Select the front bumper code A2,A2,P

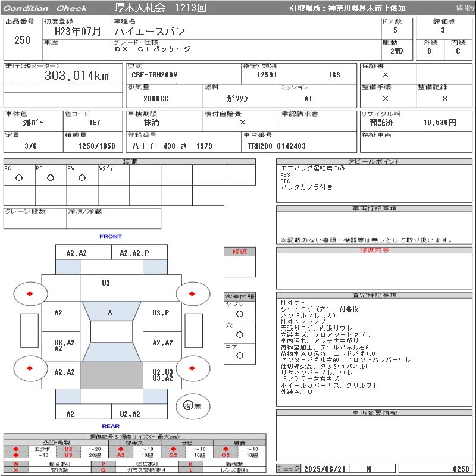point(134,253)
